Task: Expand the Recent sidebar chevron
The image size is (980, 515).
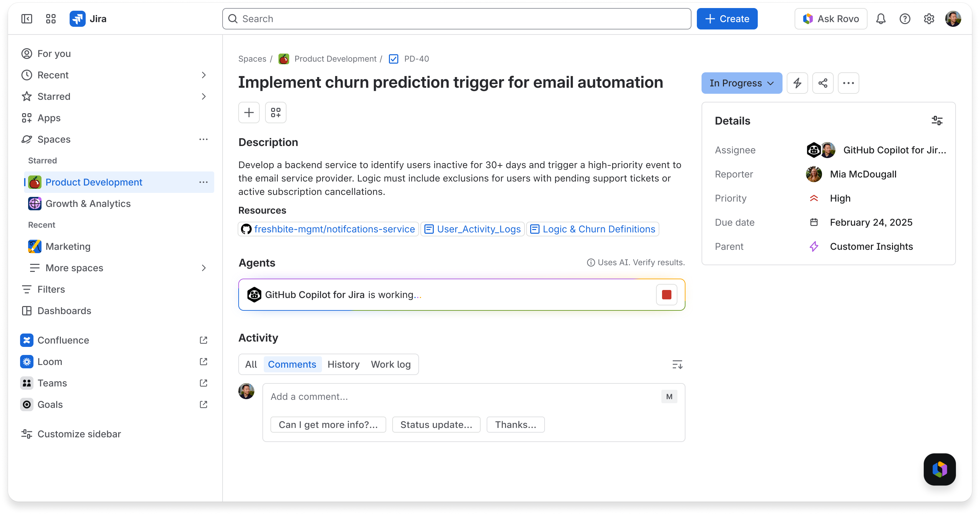Action: [203, 75]
